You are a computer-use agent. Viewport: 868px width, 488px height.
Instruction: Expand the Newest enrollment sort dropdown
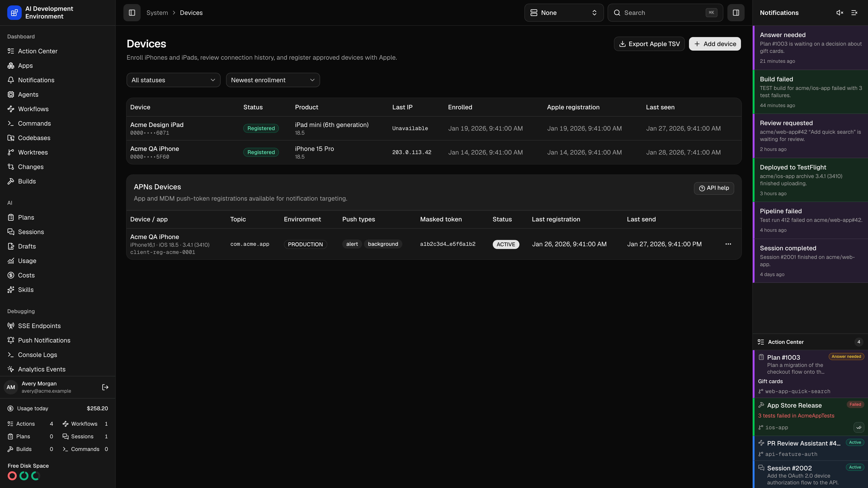(273, 80)
